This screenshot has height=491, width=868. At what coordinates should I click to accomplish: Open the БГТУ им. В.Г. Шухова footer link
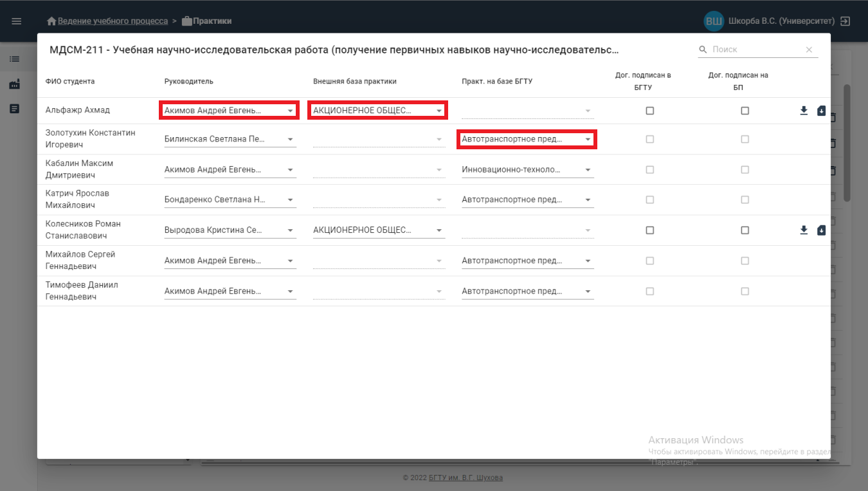[x=466, y=478]
